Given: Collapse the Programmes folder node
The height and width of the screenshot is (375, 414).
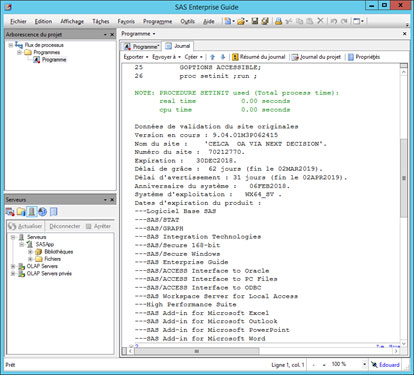Looking at the screenshot, I should 19,52.
